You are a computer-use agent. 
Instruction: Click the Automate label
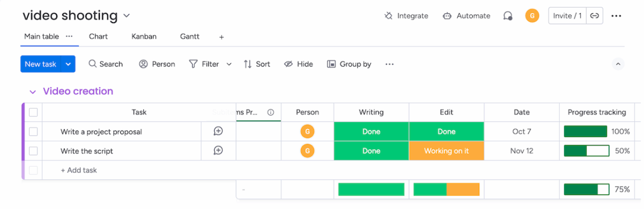coord(473,16)
